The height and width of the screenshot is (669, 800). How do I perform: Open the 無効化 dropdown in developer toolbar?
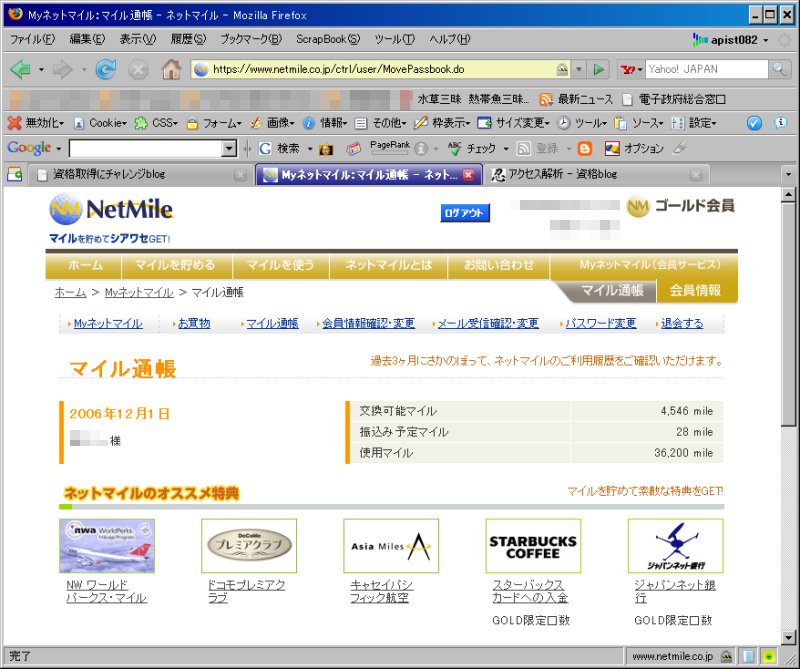36,122
